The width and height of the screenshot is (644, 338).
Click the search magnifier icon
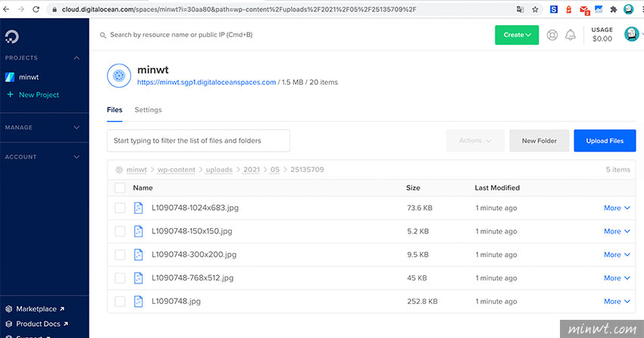(x=103, y=36)
